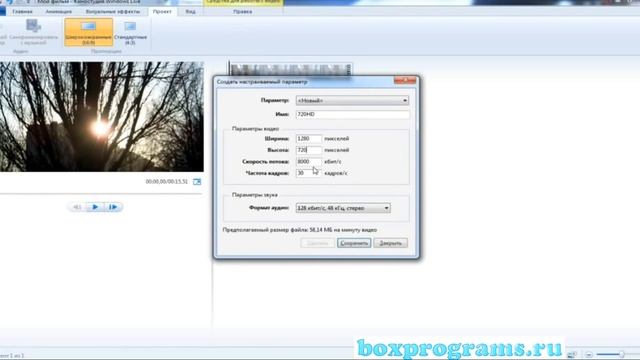Image resolution: width=640 pixels, height=360 pixels.
Task: Click the Ширина width field
Action: pos(309,139)
